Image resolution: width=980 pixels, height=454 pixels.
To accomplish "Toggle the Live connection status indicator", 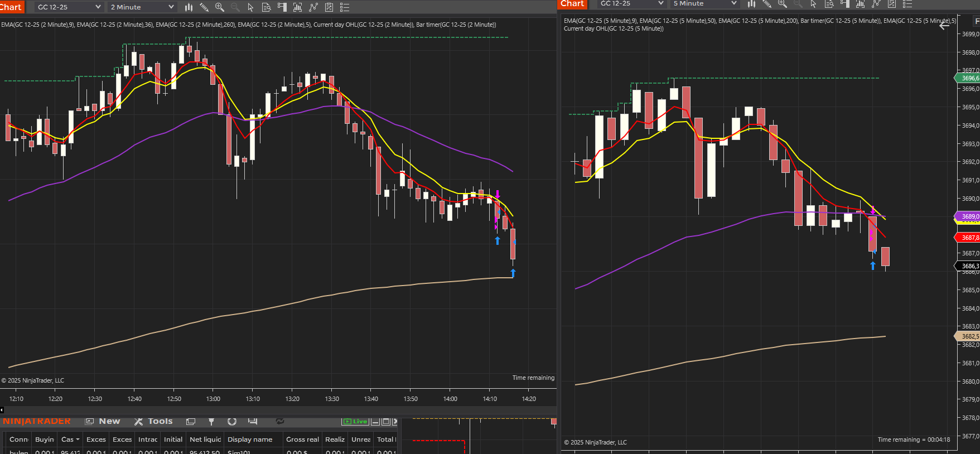I will 355,422.
